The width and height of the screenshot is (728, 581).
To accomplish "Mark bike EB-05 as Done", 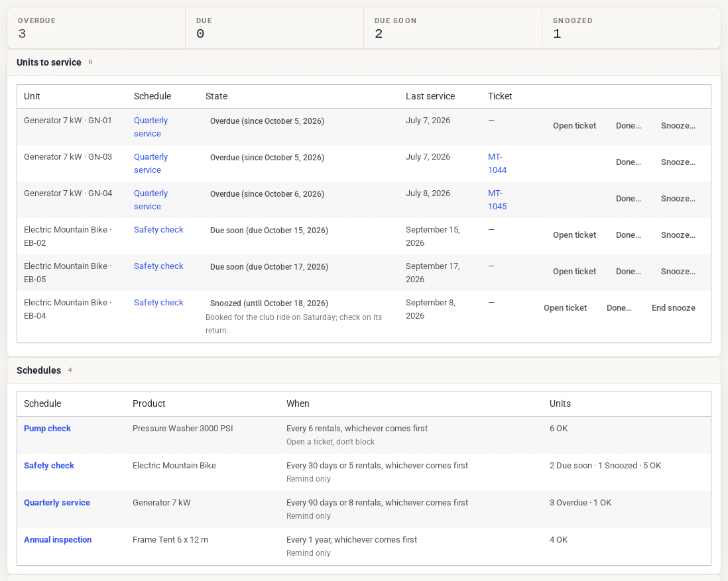I will pyautogui.click(x=628, y=272).
